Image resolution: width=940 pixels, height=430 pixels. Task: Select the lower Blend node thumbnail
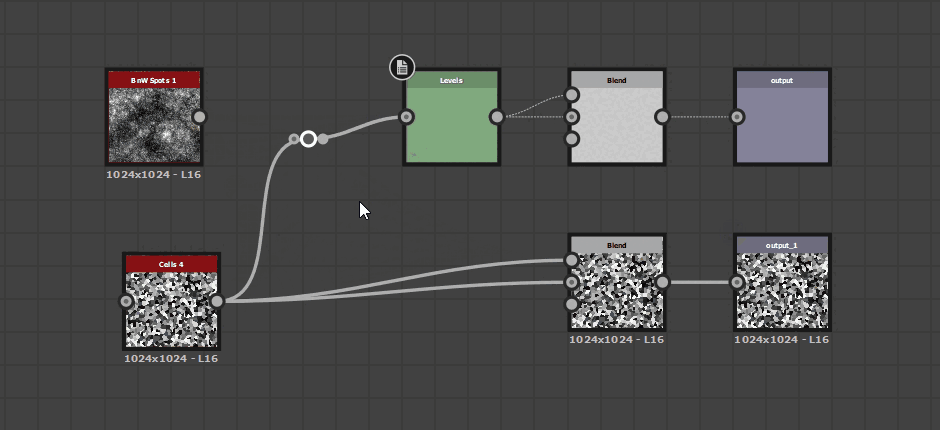[x=617, y=290]
